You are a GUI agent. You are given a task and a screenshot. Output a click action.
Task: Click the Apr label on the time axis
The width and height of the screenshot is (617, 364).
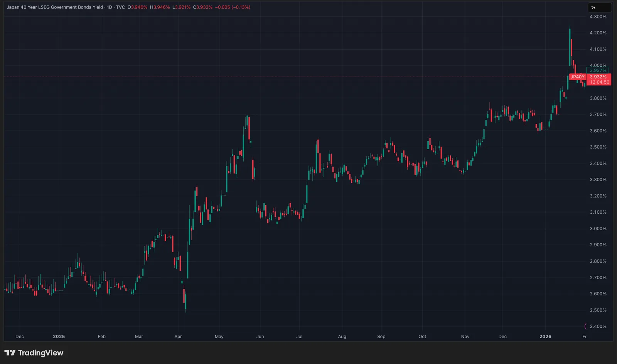point(178,337)
